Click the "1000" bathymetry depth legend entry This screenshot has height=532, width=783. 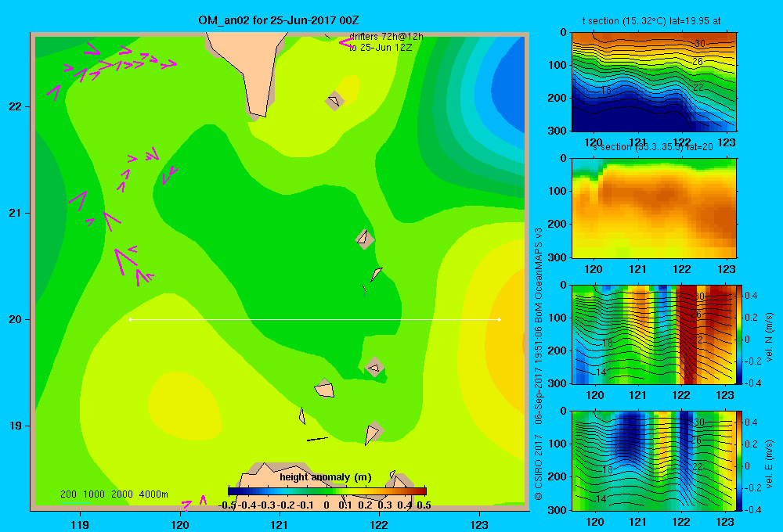point(94,494)
